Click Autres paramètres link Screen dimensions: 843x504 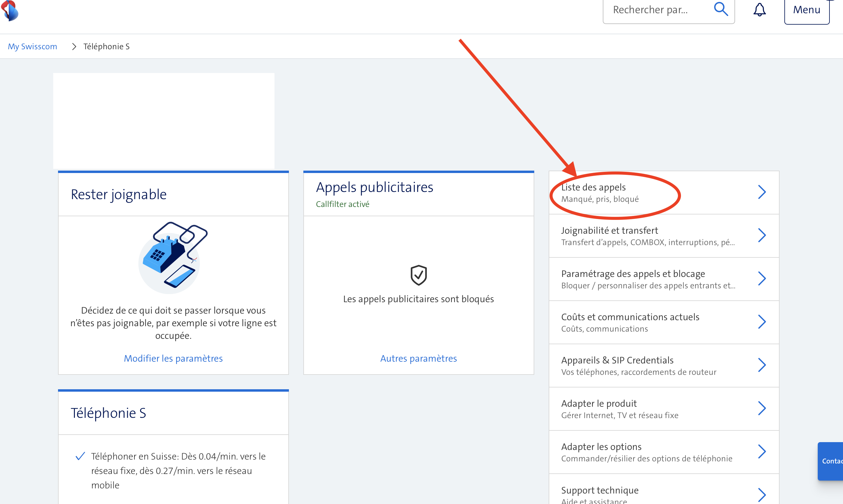pyautogui.click(x=418, y=358)
